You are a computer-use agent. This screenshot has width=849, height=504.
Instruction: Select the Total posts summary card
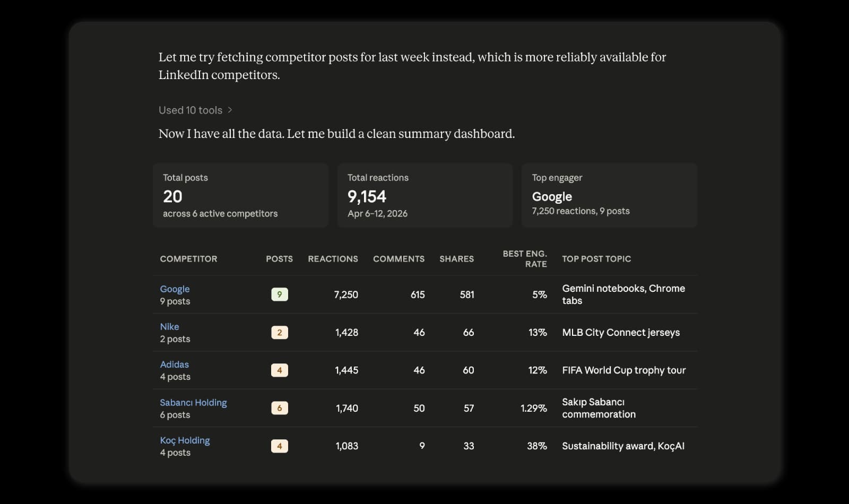click(x=240, y=195)
